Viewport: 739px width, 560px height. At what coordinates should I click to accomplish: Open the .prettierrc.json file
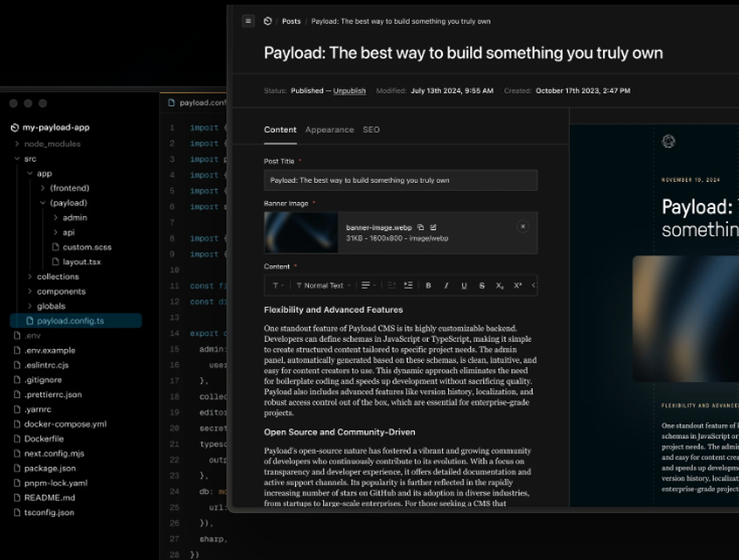click(47, 395)
